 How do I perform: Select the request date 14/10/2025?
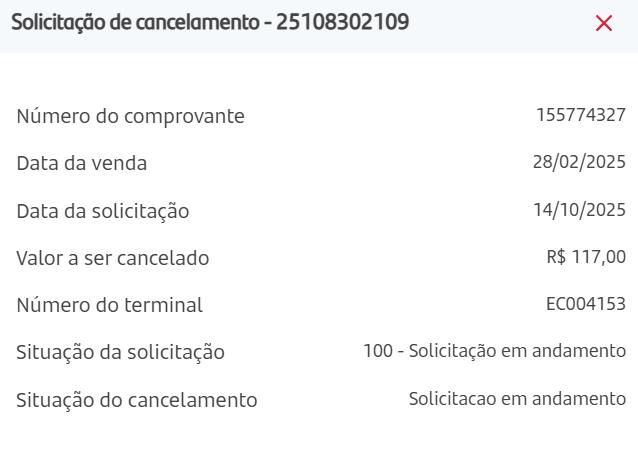[x=579, y=210]
